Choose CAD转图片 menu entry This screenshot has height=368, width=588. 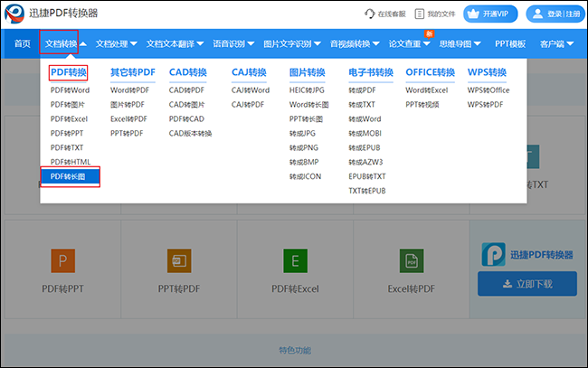tap(186, 105)
